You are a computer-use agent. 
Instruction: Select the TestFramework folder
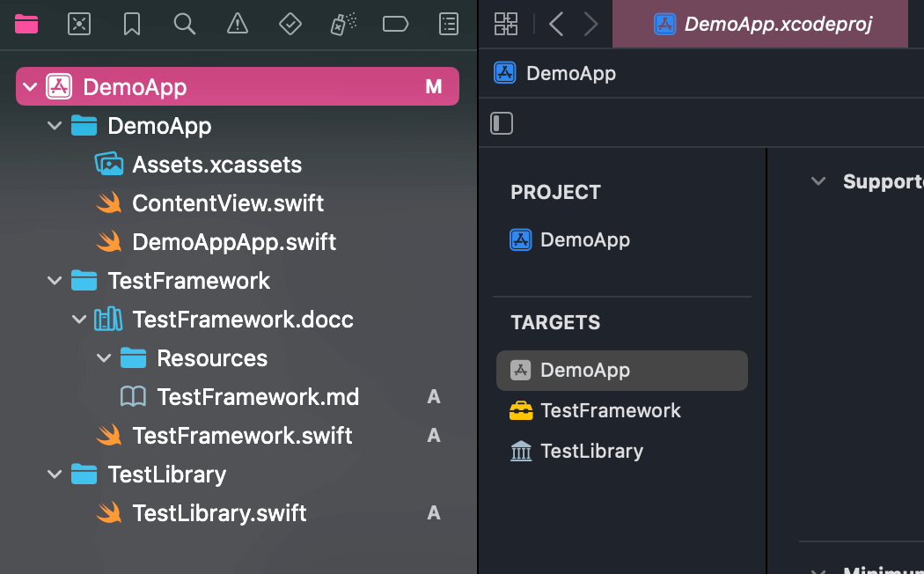(188, 281)
